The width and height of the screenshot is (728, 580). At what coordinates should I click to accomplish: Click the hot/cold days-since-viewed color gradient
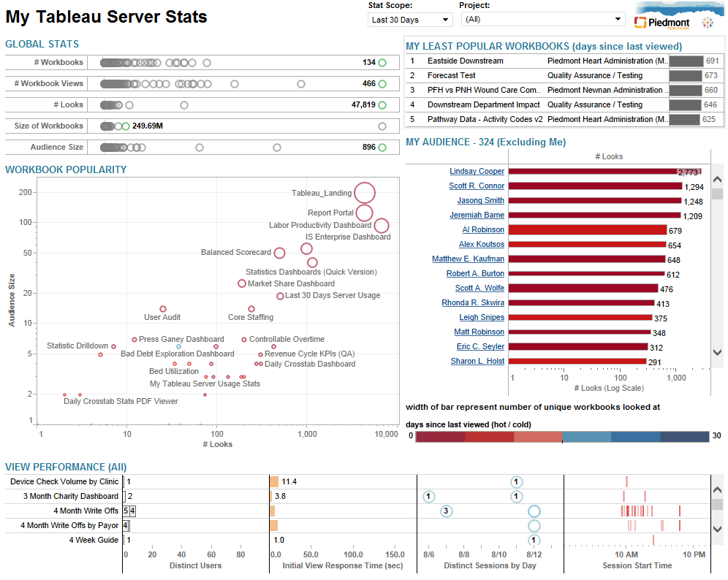(x=563, y=436)
